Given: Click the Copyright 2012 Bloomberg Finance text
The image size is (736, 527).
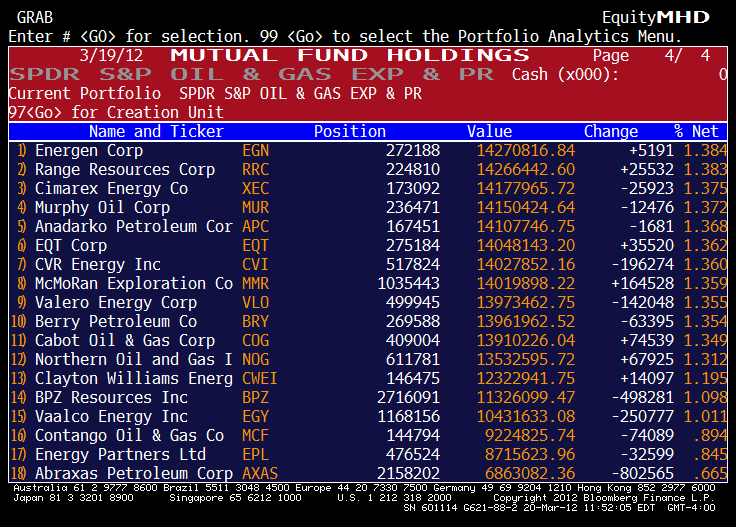Looking at the screenshot, I should pos(604,497).
